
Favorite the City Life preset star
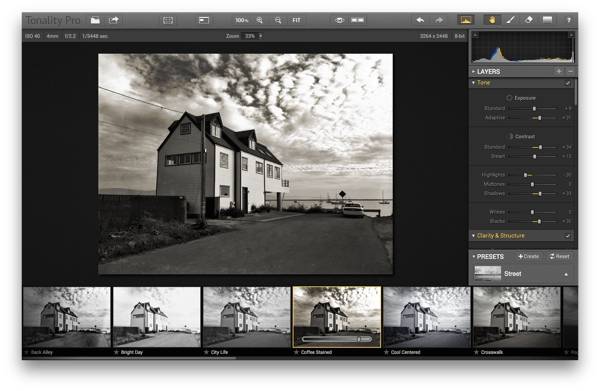tap(206, 352)
